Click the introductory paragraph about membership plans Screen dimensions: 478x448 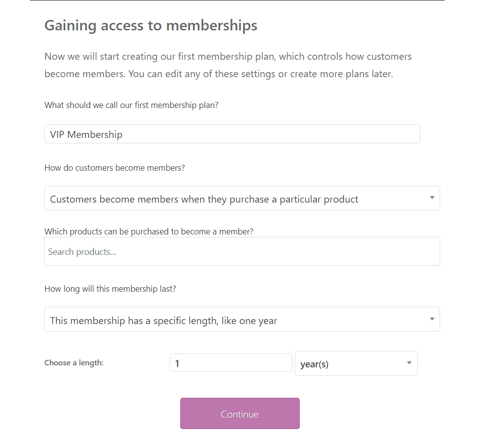coord(228,65)
